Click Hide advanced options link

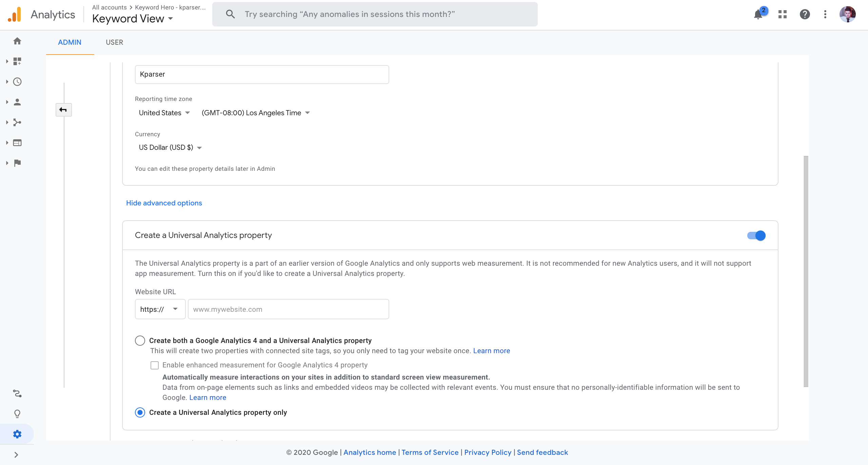tap(164, 203)
